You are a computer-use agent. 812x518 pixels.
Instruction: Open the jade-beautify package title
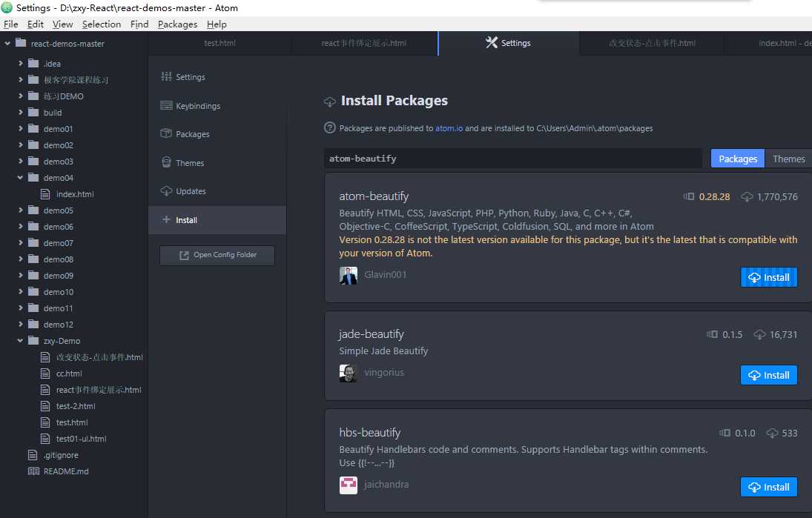372,334
